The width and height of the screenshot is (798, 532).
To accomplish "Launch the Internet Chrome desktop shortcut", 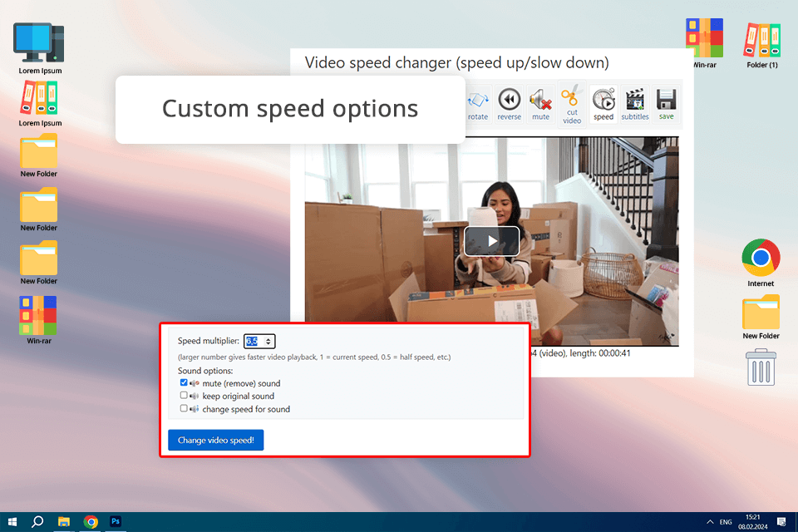I will pyautogui.click(x=761, y=263).
